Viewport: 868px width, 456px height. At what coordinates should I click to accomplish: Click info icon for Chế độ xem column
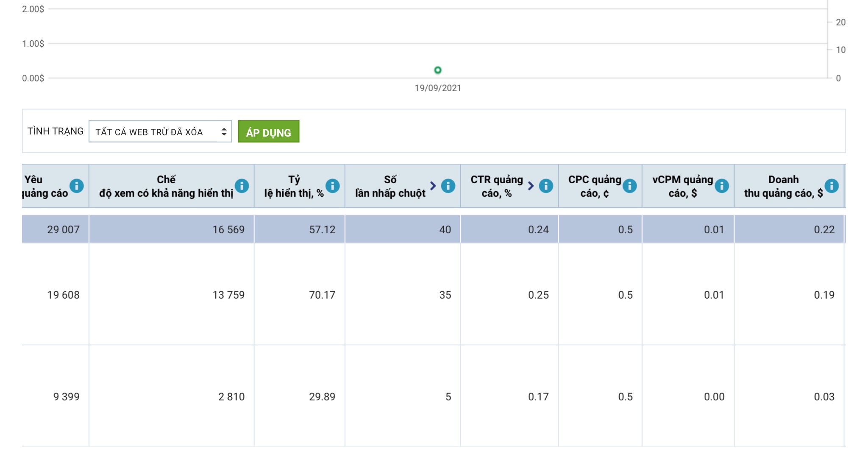242,186
